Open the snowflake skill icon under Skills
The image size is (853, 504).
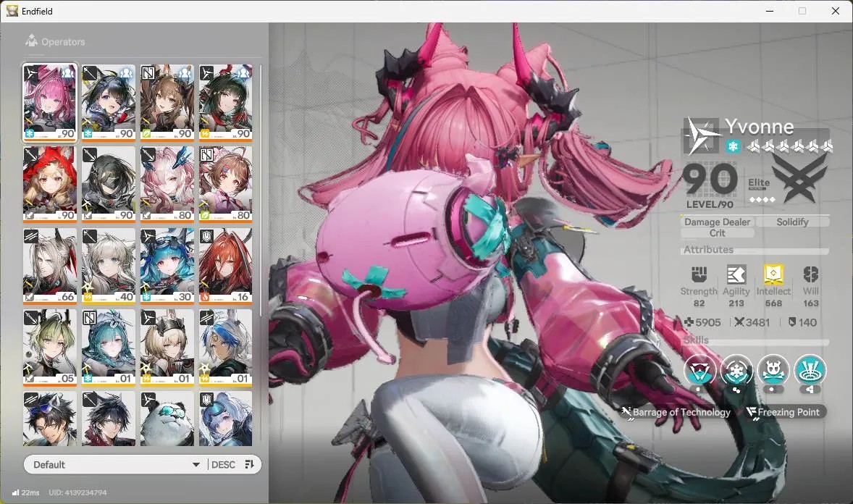(x=736, y=371)
